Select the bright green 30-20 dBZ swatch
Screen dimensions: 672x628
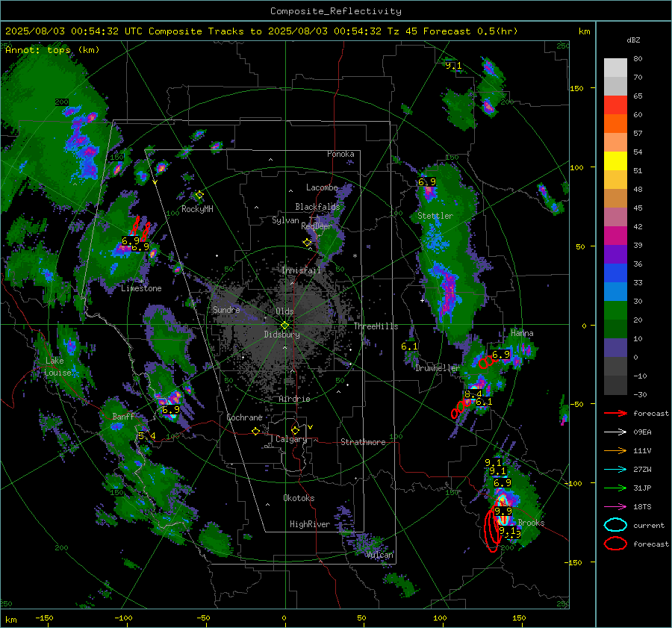tap(615, 311)
